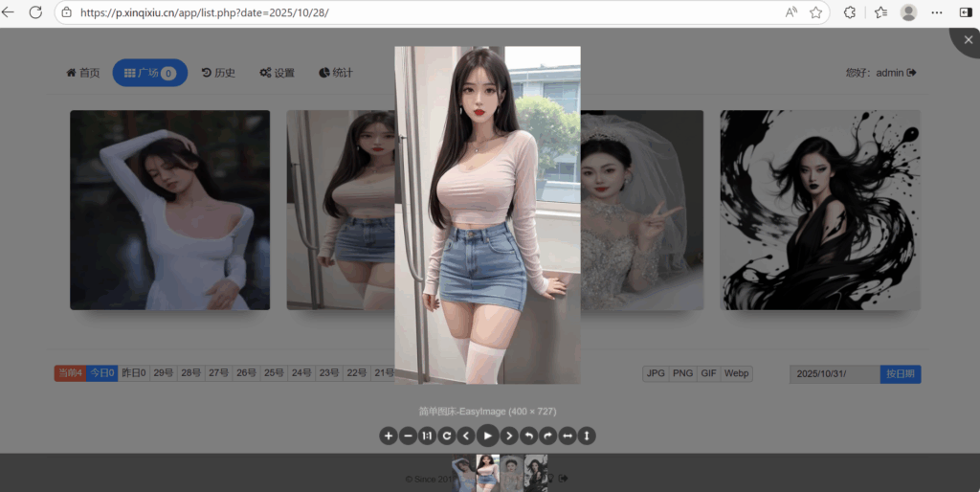Select the bride thumbnail in the viewer strip
Screen dimensions: 980x492
tap(512, 473)
